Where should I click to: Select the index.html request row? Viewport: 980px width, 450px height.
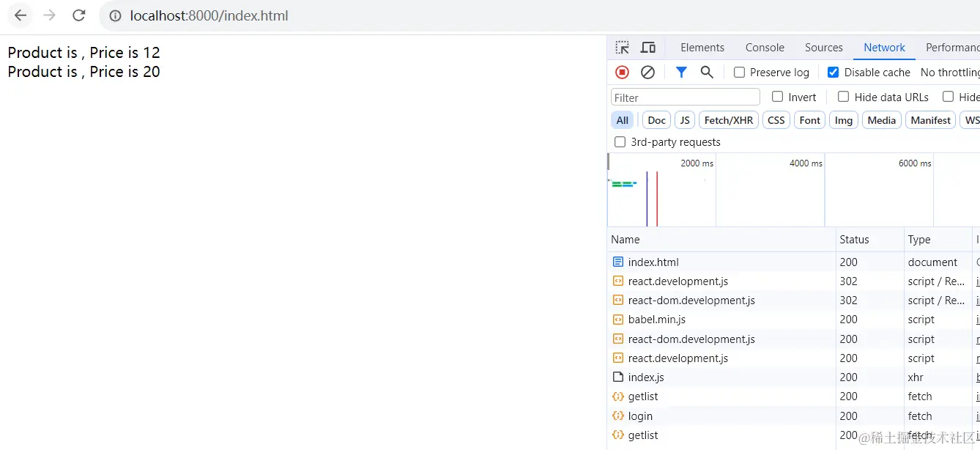(x=794, y=262)
